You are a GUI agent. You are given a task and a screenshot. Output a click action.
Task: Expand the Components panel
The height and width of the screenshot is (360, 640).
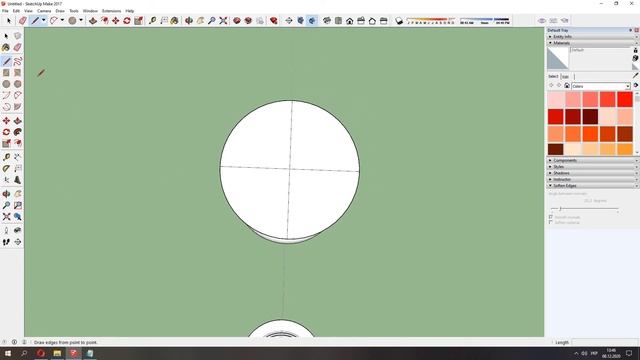coord(593,160)
